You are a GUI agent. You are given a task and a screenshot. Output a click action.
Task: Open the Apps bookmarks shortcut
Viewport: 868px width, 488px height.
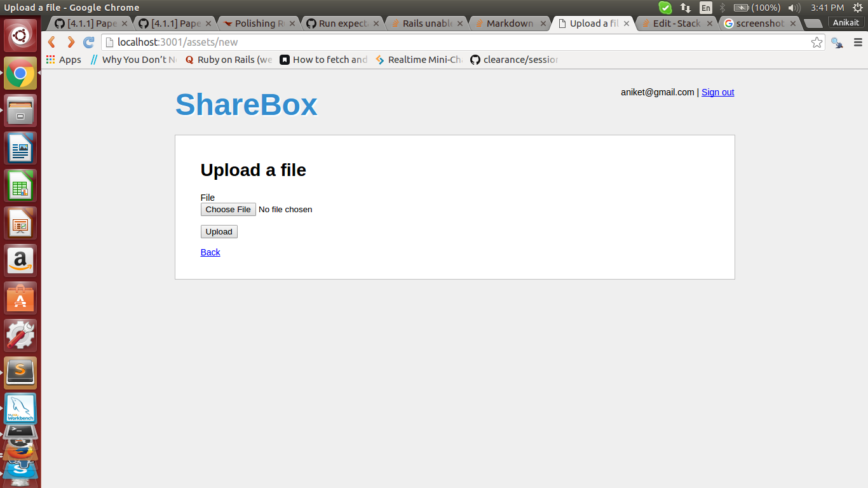pos(64,60)
